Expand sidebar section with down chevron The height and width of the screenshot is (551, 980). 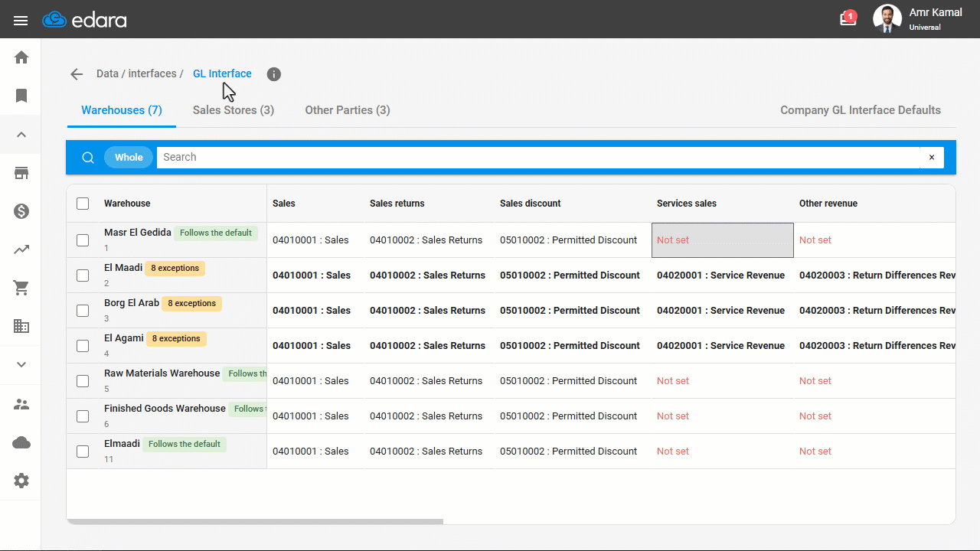coord(21,364)
